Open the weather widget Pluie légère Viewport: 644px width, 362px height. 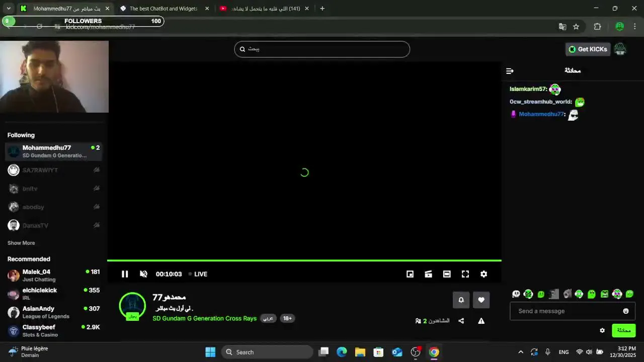point(29,352)
